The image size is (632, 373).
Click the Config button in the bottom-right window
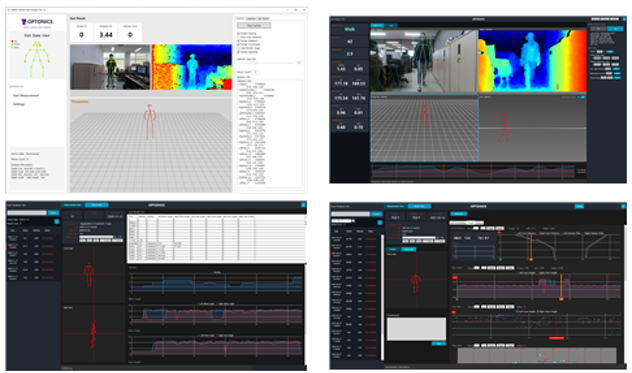tap(579, 206)
